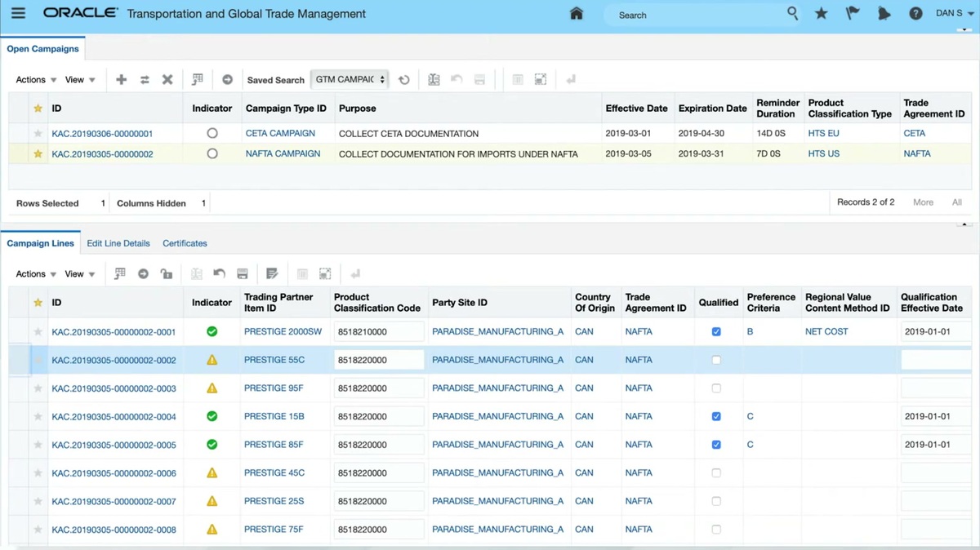Image resolution: width=980 pixels, height=550 pixels.
Task: Open campaign KAC.20190305-00000002 link
Action: [x=102, y=154]
